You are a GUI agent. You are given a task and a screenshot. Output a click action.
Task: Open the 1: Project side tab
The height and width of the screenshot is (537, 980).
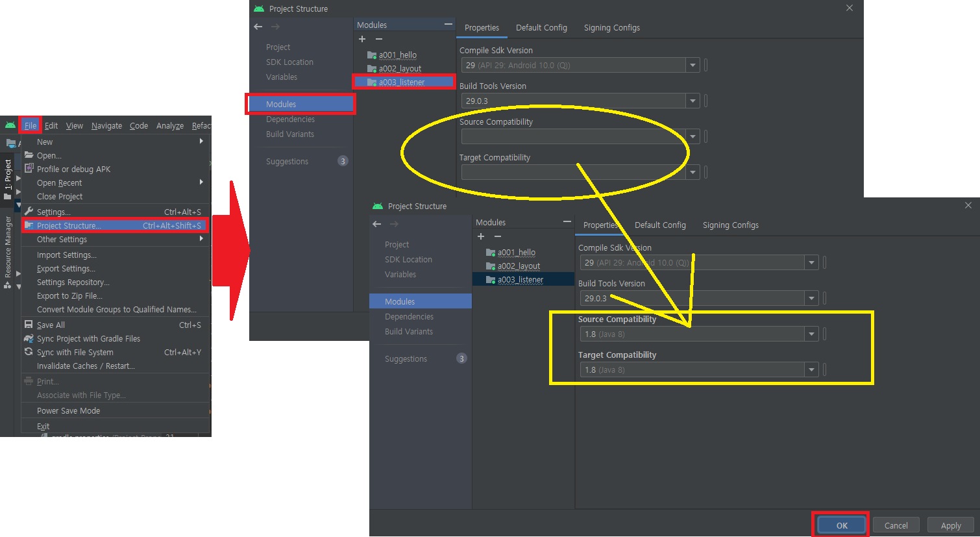coord(8,178)
